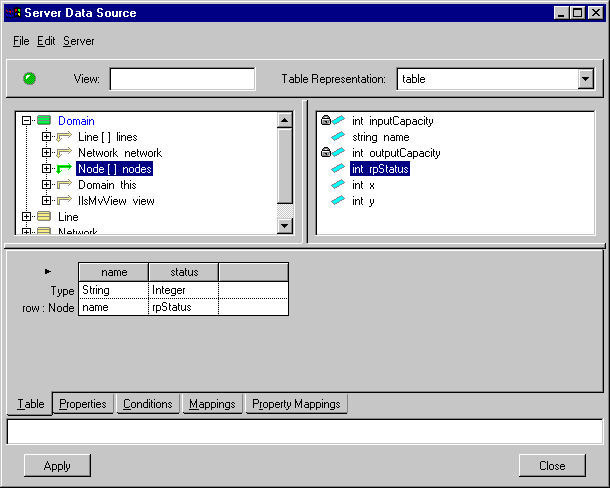
Task: Click the lock icon beside int inputCapacity
Action: click(326, 121)
